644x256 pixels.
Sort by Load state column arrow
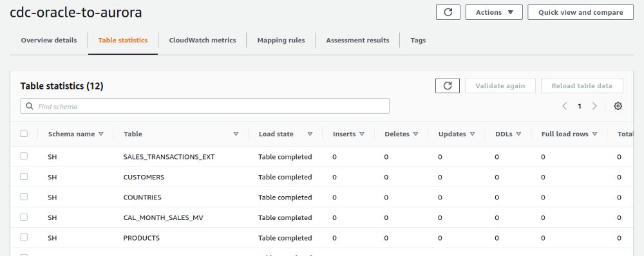tap(310, 134)
